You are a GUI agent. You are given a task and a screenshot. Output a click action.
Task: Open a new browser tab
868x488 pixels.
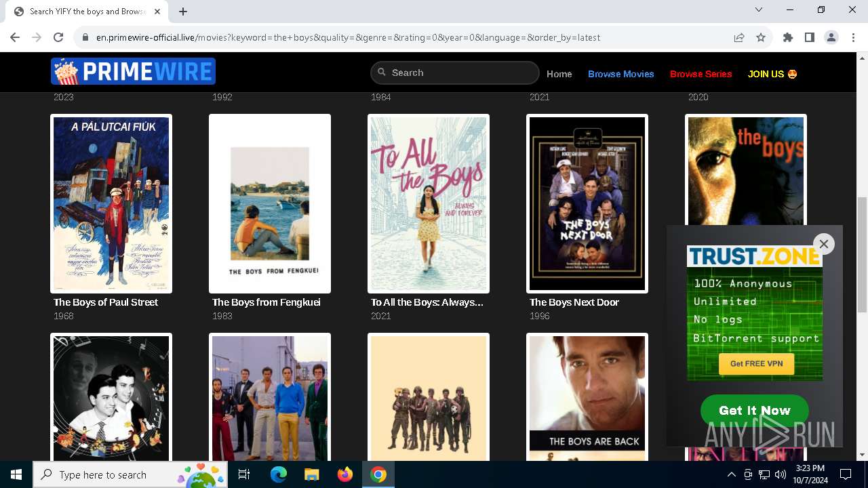pos(183,12)
